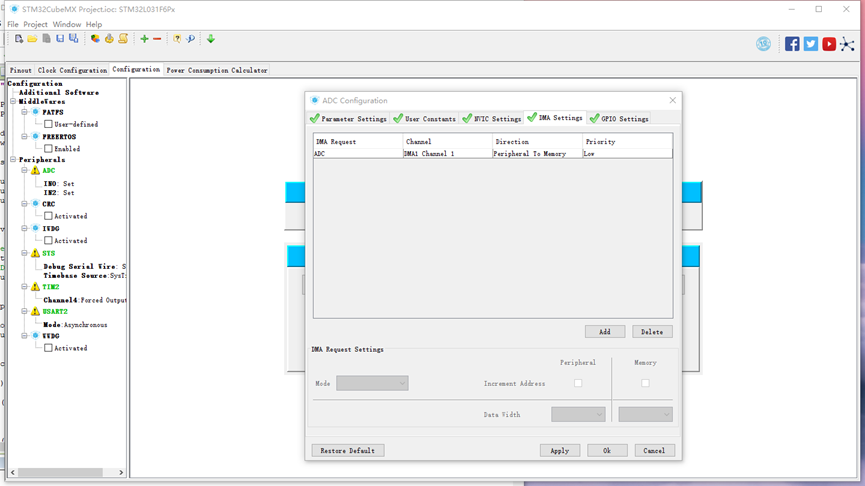Open the File menu
Screen dimensions: 865x486
(x=13, y=24)
